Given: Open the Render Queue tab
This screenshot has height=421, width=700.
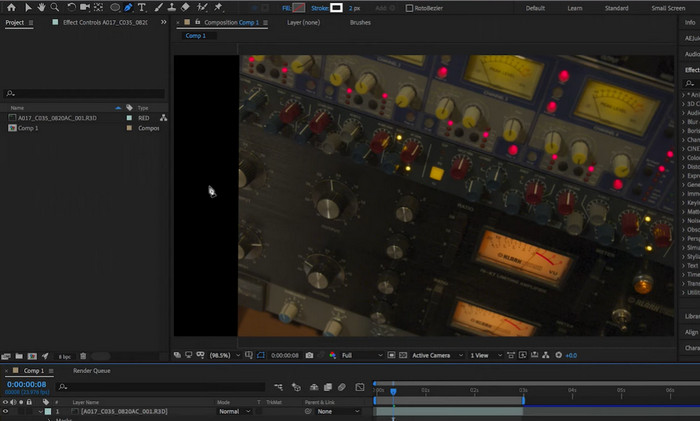Looking at the screenshot, I should 92,371.
